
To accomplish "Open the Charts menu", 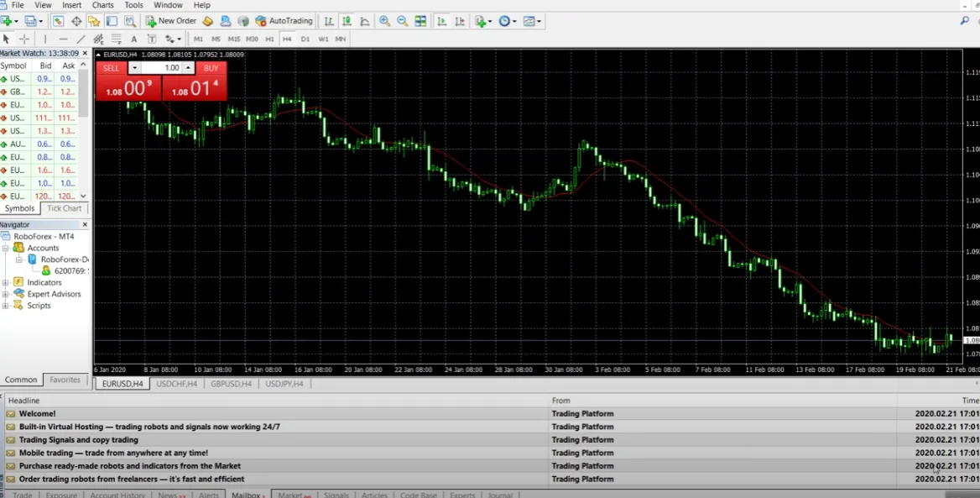I will tap(102, 5).
